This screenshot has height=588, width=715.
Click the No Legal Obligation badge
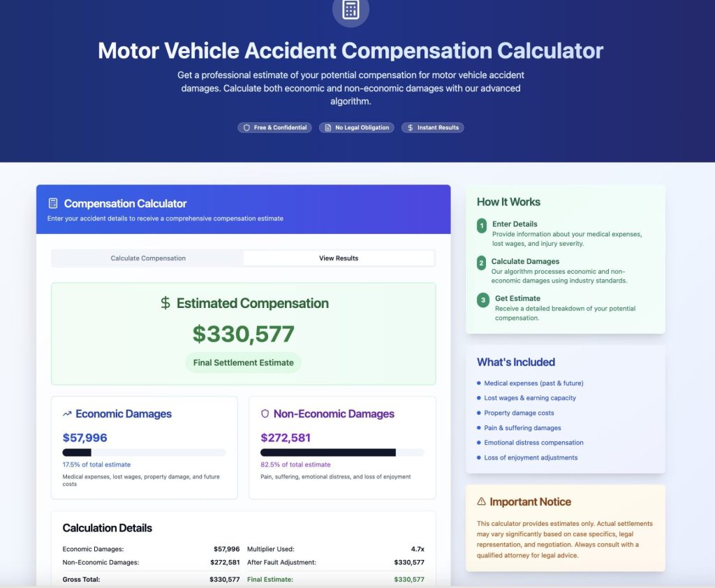click(x=357, y=128)
